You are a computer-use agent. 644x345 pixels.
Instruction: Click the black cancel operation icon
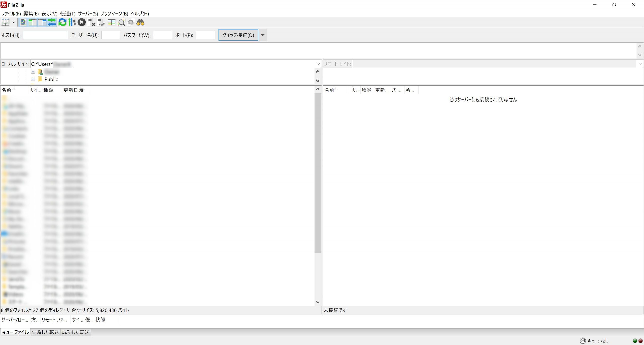[82, 23]
